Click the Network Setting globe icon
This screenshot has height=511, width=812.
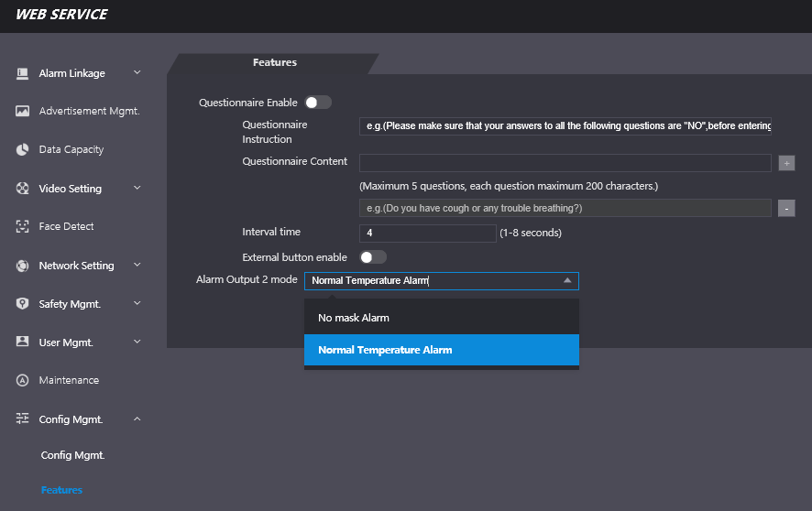click(23, 266)
